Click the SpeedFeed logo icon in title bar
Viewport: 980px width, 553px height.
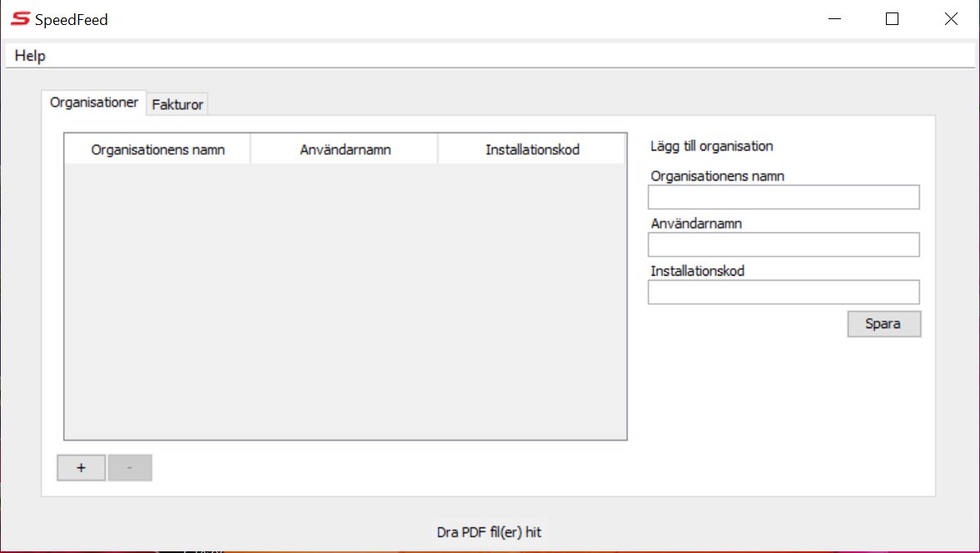tap(20, 19)
